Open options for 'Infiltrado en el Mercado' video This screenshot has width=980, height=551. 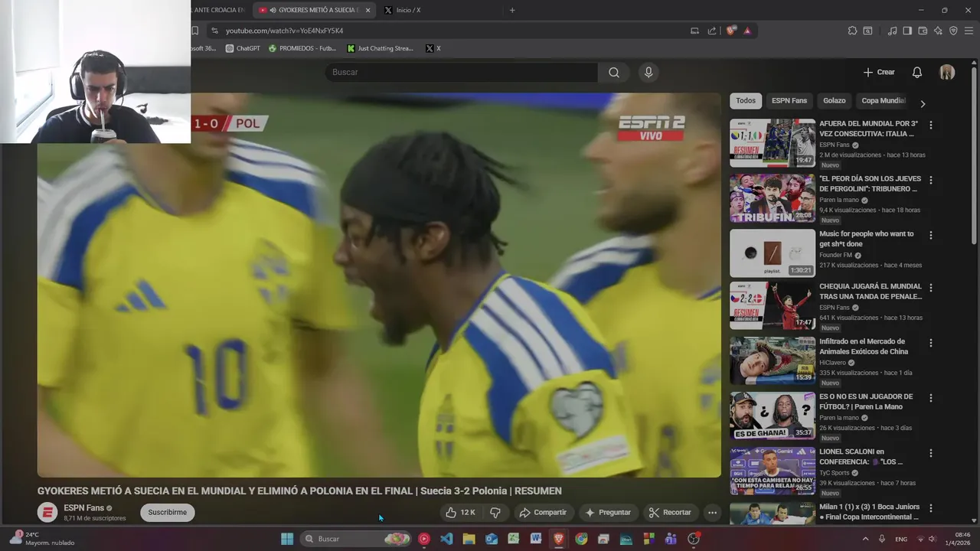tap(931, 343)
